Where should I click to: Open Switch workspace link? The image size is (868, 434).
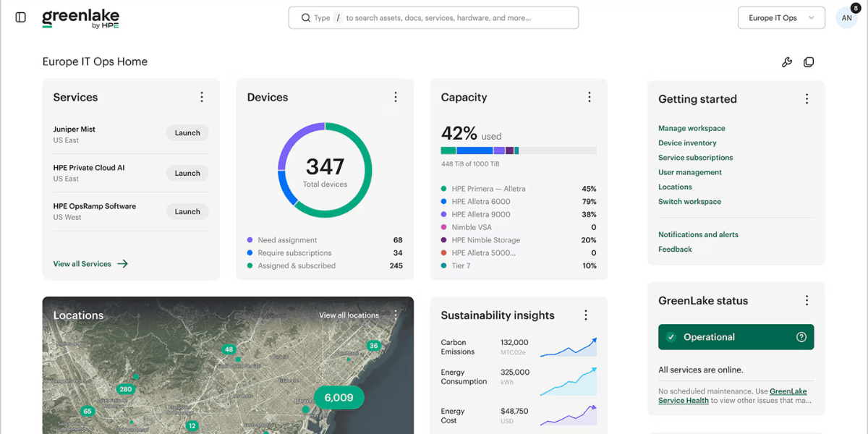click(689, 202)
